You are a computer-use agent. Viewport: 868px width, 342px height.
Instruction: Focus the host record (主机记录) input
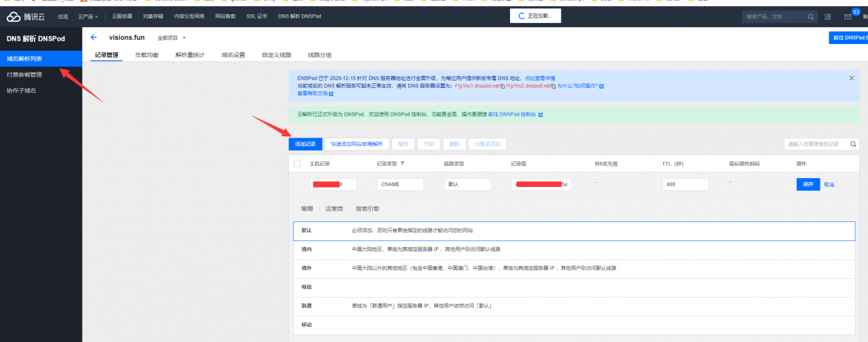(333, 184)
